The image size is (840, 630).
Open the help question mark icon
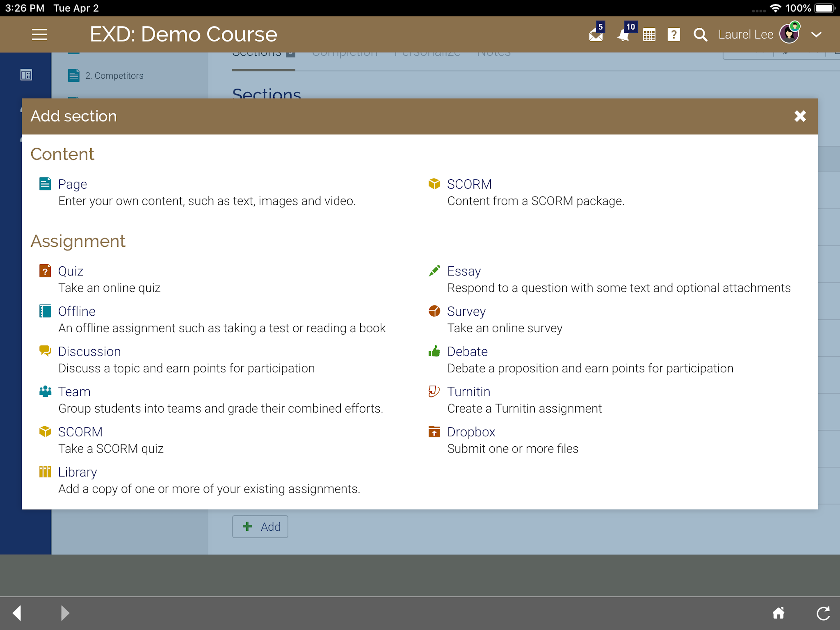(x=674, y=35)
